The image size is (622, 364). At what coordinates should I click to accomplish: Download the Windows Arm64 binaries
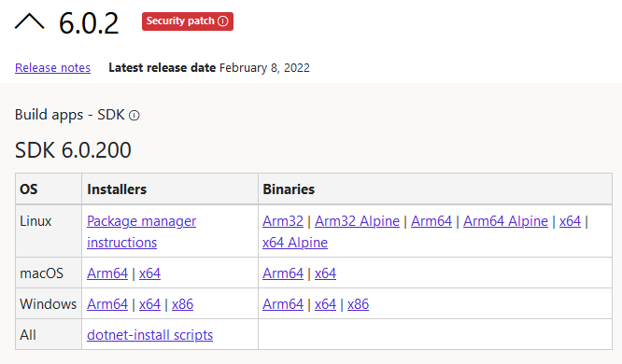tap(283, 304)
